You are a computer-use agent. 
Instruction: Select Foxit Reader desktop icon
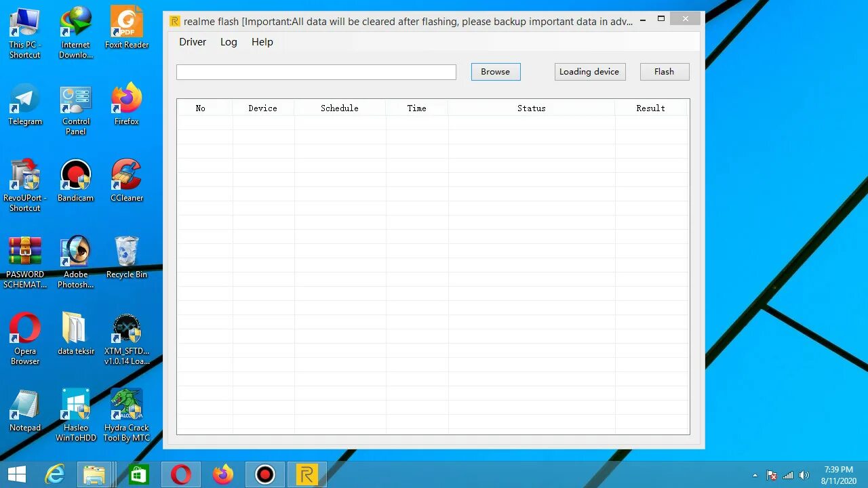pos(127,28)
